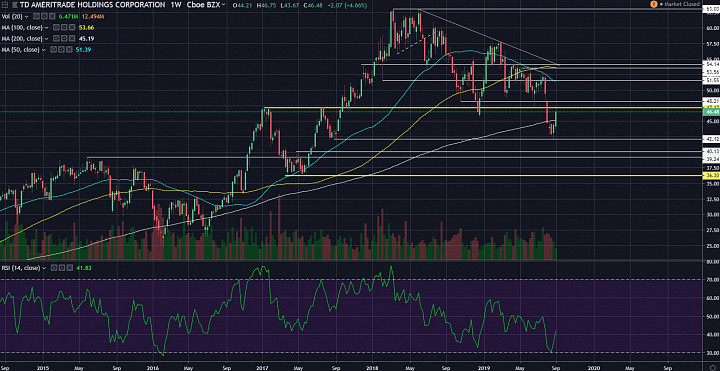Screen dimensions: 720x371
Task: Click the flag icon beside symbol name
Action: click(15, 5)
